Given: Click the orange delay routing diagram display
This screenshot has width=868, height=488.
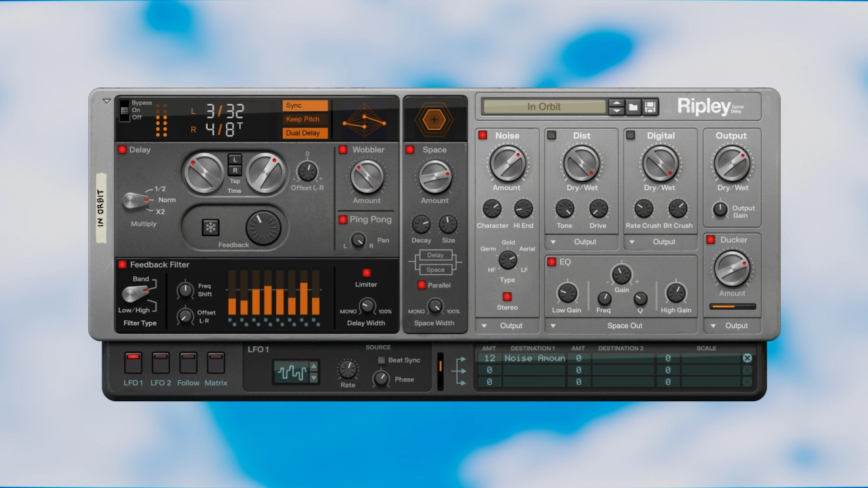Looking at the screenshot, I should pos(364,120).
